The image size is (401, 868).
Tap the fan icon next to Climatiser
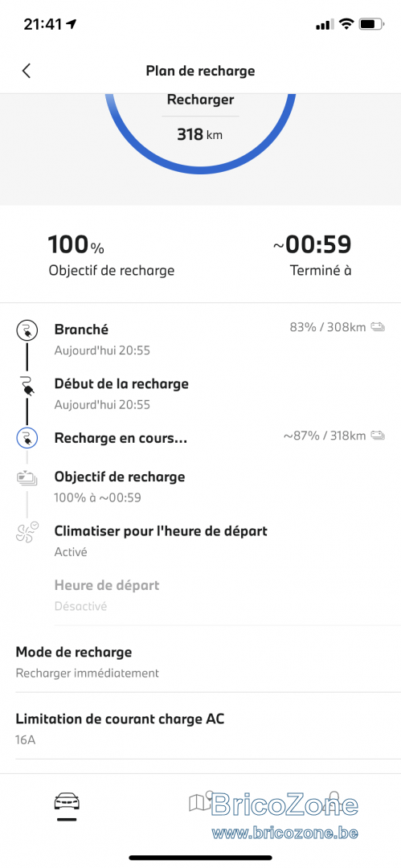coord(27,533)
